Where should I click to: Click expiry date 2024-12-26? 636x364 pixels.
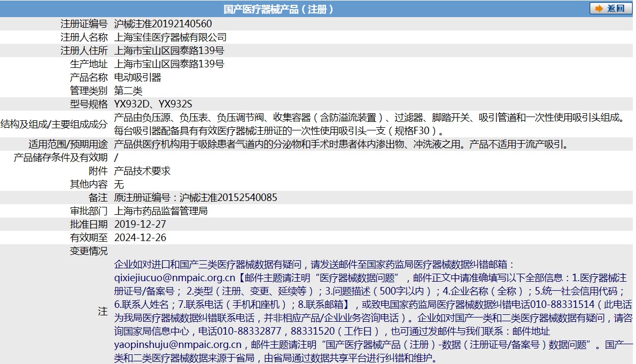140,238
